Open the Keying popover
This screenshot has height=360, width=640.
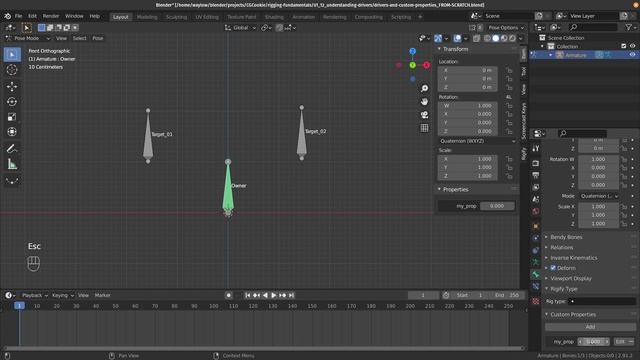[x=62, y=295]
